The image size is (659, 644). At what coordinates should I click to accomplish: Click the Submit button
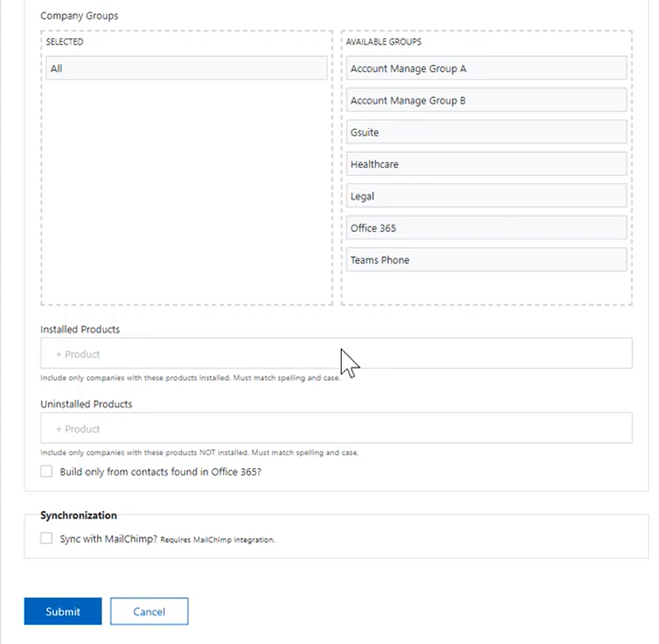(63, 611)
